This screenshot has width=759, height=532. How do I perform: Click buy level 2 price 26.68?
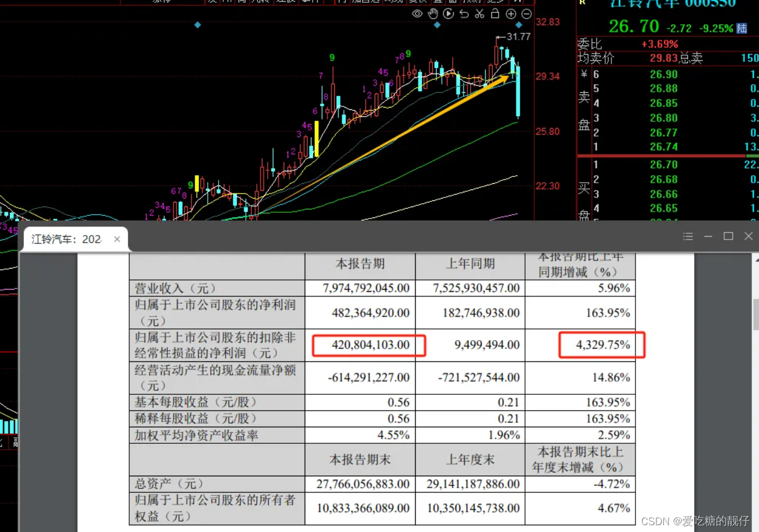[664, 180]
